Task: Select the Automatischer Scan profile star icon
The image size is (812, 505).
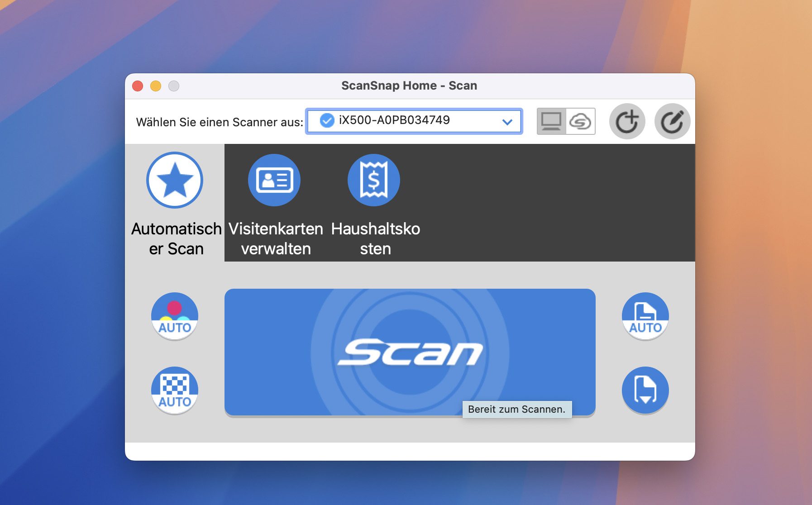Action: 175,180
